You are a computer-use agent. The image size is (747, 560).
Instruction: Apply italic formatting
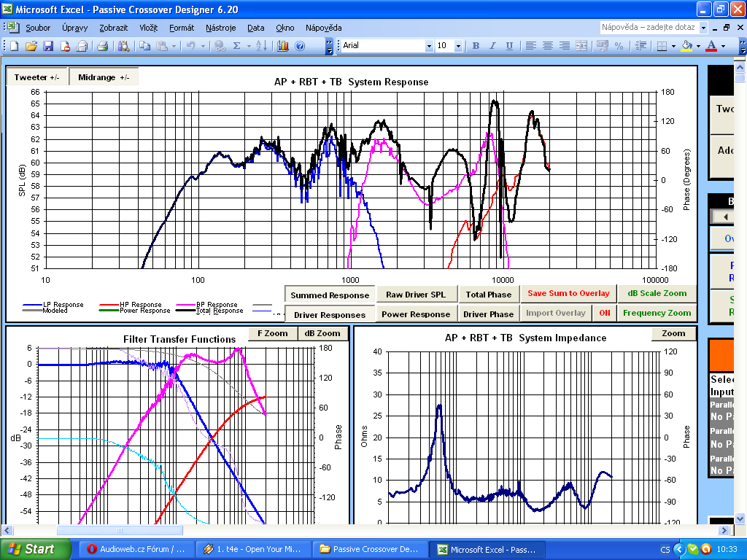pyautogui.click(x=492, y=46)
